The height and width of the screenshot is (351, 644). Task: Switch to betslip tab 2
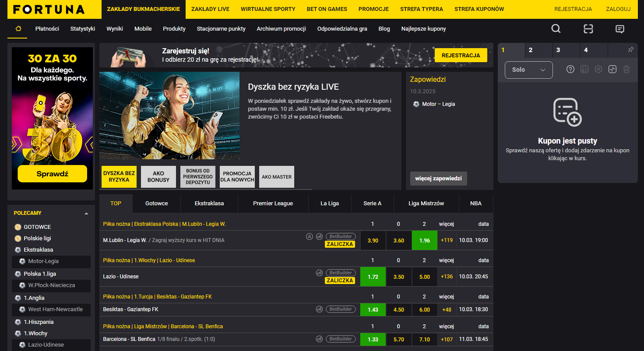539,50
